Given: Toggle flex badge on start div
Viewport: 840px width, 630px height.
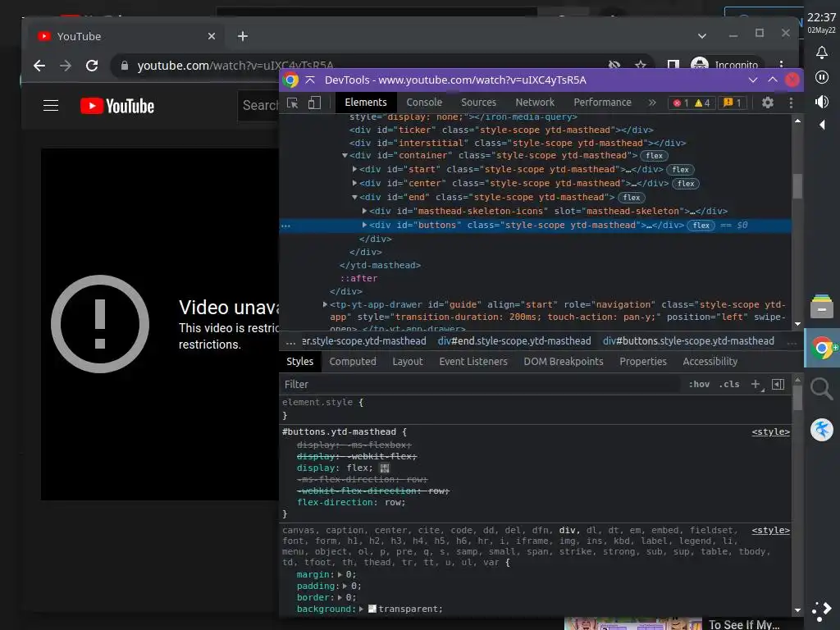Looking at the screenshot, I should (x=680, y=170).
